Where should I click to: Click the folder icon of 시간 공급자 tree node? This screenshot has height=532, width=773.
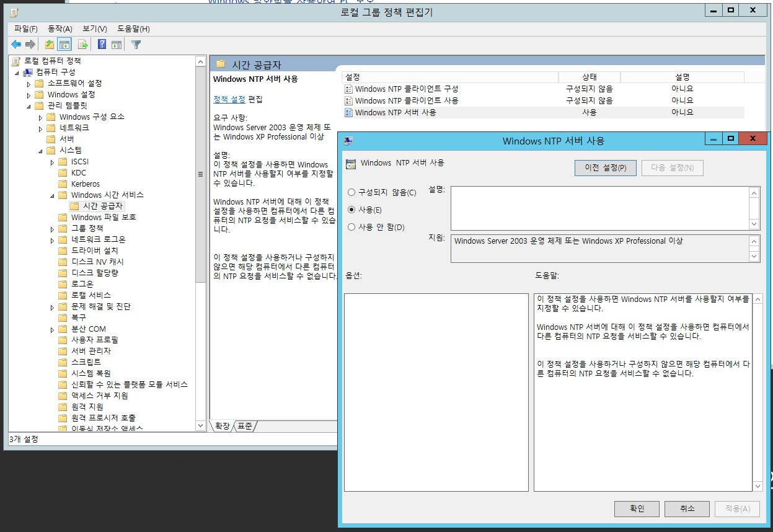[x=75, y=206]
